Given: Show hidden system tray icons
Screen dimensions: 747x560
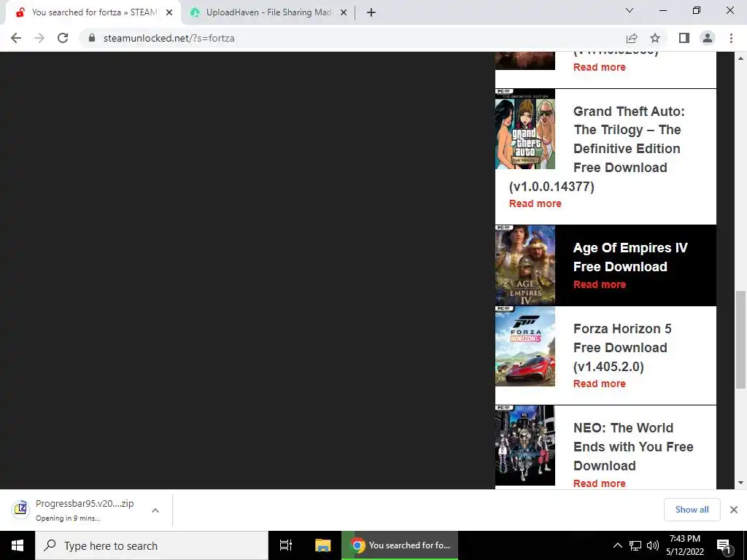Looking at the screenshot, I should tap(617, 545).
